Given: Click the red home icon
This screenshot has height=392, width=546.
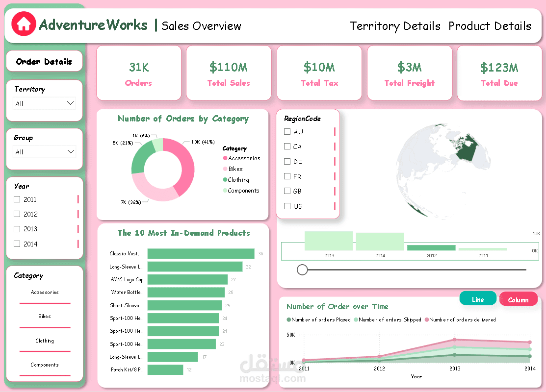Looking at the screenshot, I should tap(24, 24).
